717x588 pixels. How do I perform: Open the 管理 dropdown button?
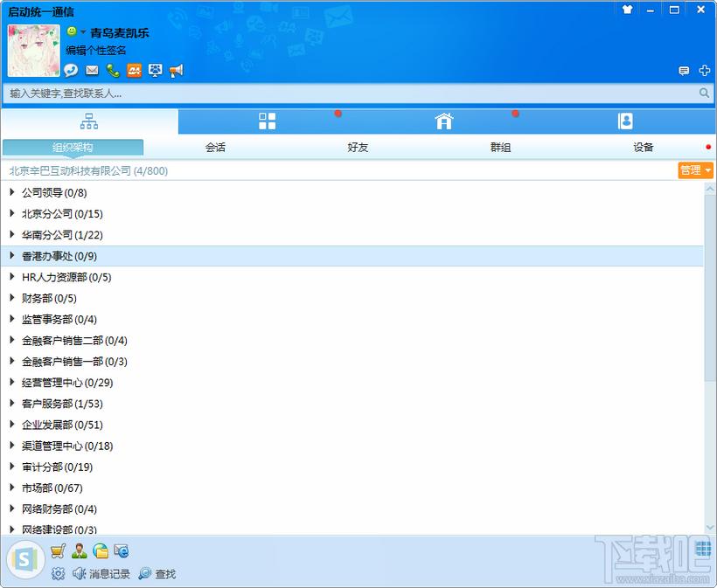click(695, 170)
